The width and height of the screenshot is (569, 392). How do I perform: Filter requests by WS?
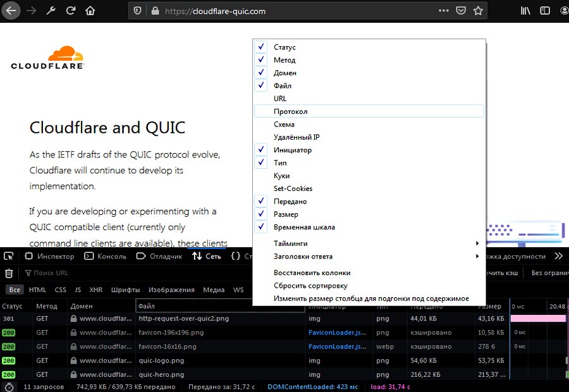pos(238,290)
